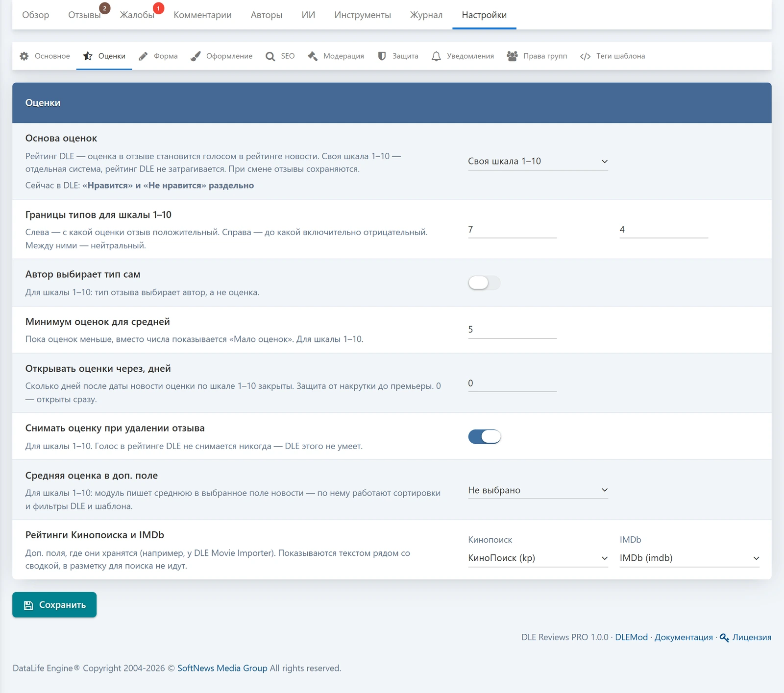Image resolution: width=784 pixels, height=693 pixels.
Task: Click the magnifier icon for SEO
Action: point(270,56)
